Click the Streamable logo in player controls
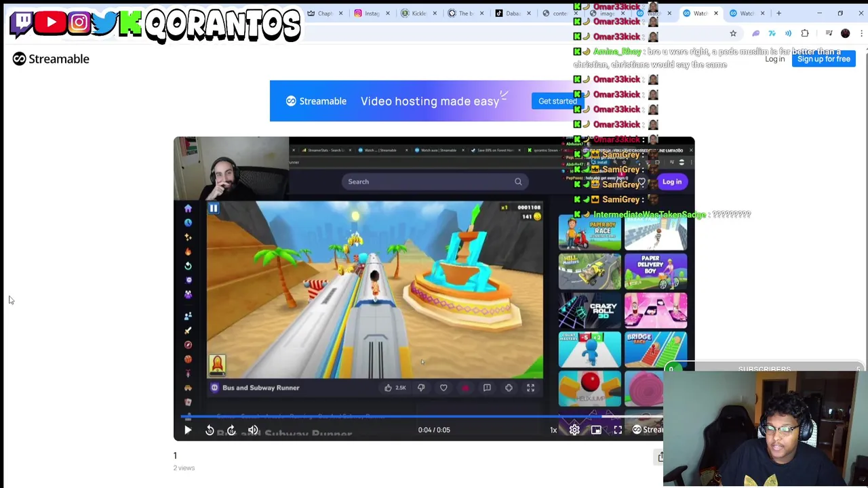This screenshot has height=488, width=868. 648,430
